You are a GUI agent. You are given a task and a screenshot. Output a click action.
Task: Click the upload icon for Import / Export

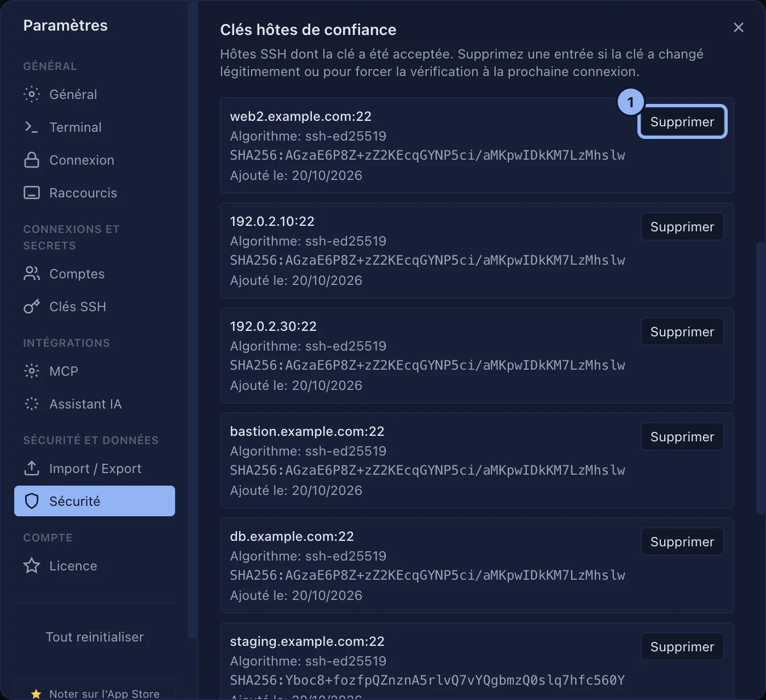32,468
